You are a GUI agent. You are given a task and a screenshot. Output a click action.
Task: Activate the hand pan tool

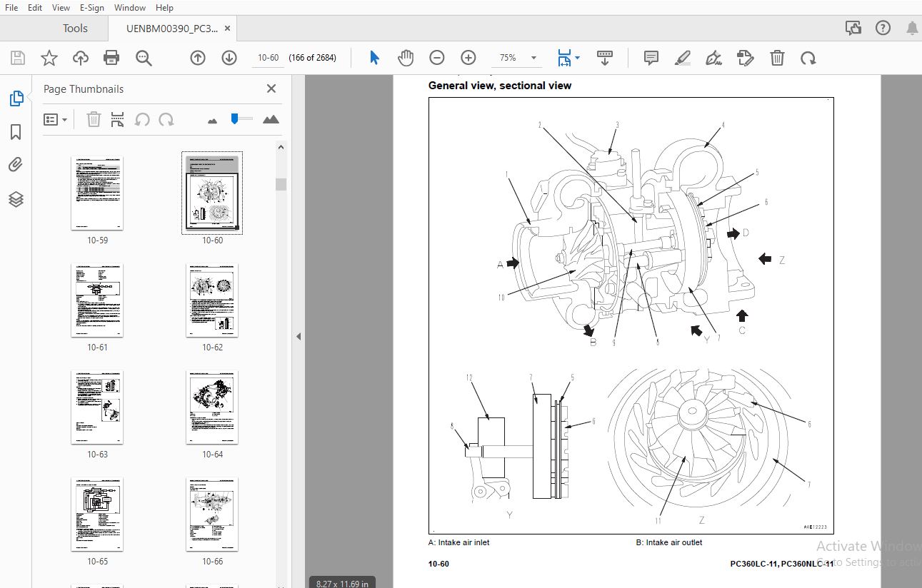pyautogui.click(x=406, y=58)
